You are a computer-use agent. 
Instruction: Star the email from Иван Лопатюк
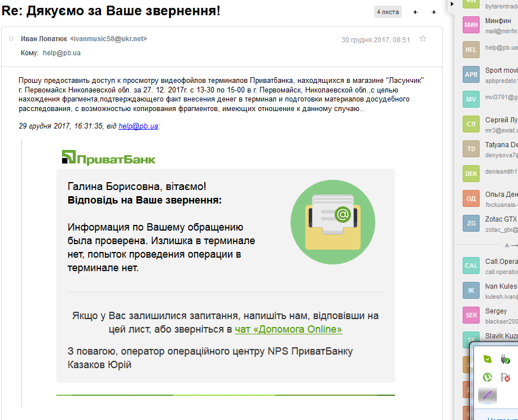[x=423, y=39]
